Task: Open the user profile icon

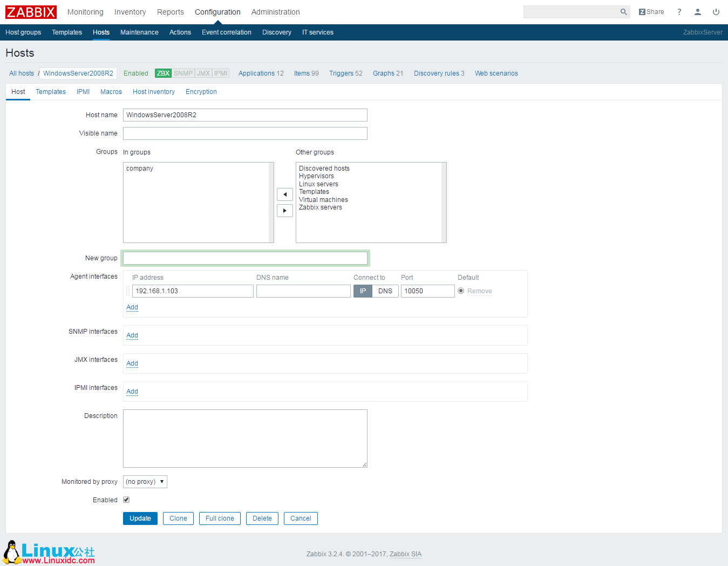Action: (698, 11)
